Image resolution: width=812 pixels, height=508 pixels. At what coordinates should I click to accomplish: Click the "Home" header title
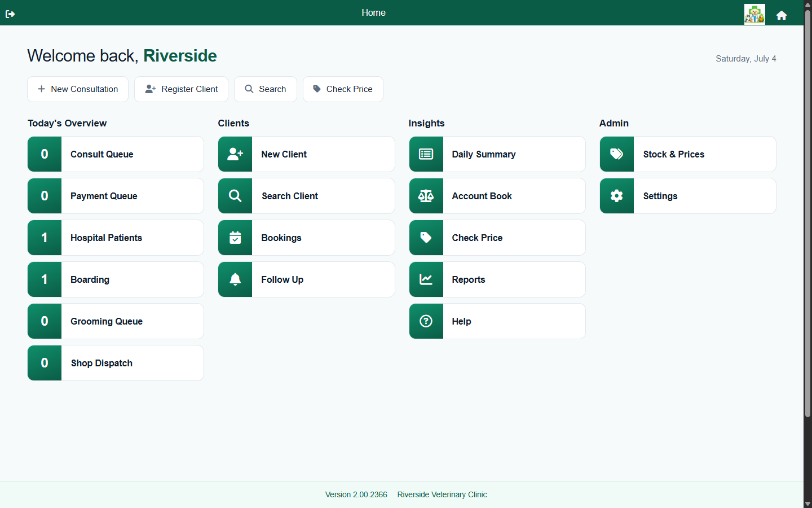pyautogui.click(x=373, y=12)
